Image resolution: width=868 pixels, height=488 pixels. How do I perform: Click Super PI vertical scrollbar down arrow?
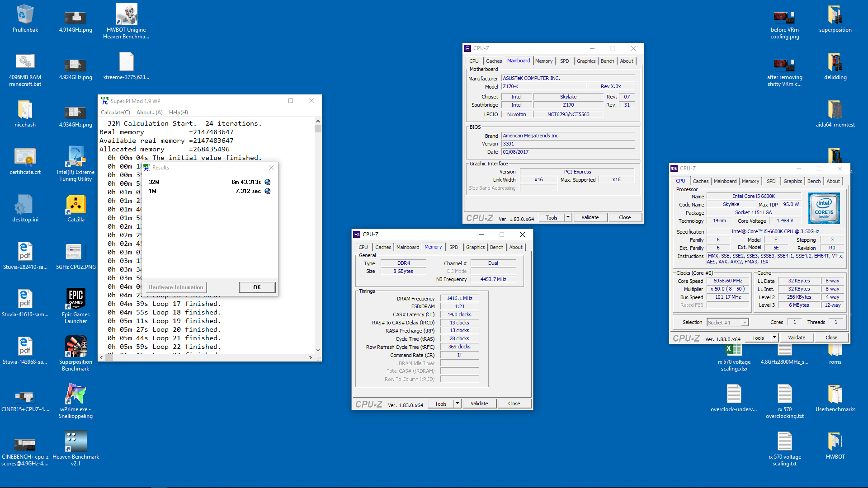(318, 350)
